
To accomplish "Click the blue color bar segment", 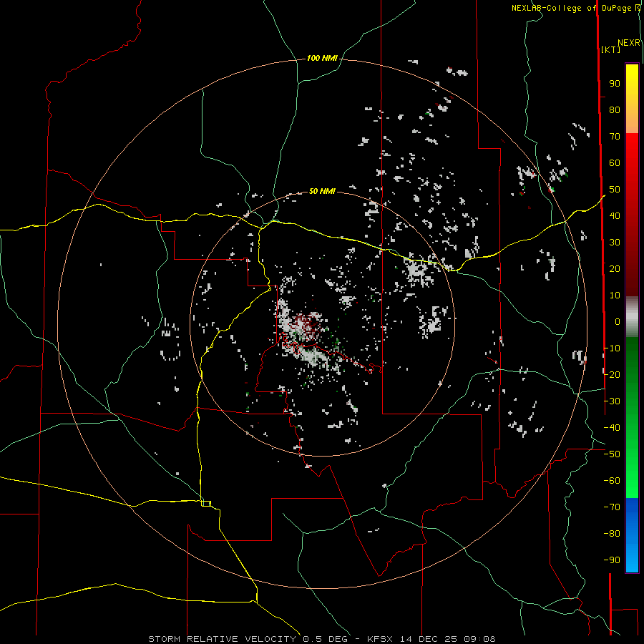I will [632, 535].
